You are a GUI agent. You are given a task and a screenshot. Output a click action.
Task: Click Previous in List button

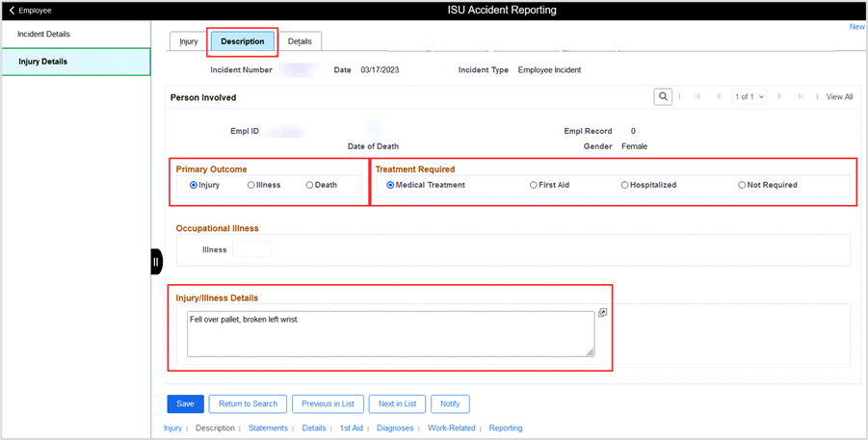[x=328, y=404]
